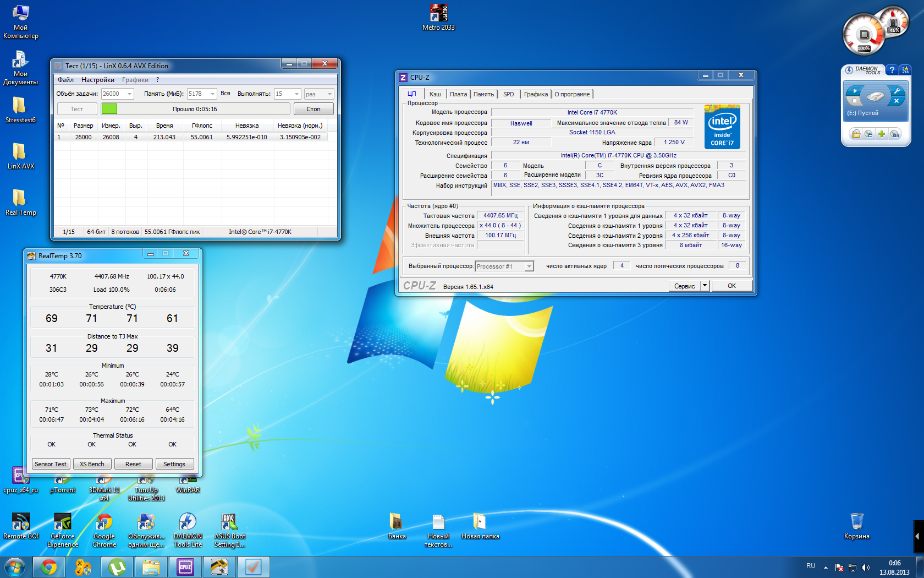
Task: Select the Новая папка folder on the desktop
Action: (480, 526)
